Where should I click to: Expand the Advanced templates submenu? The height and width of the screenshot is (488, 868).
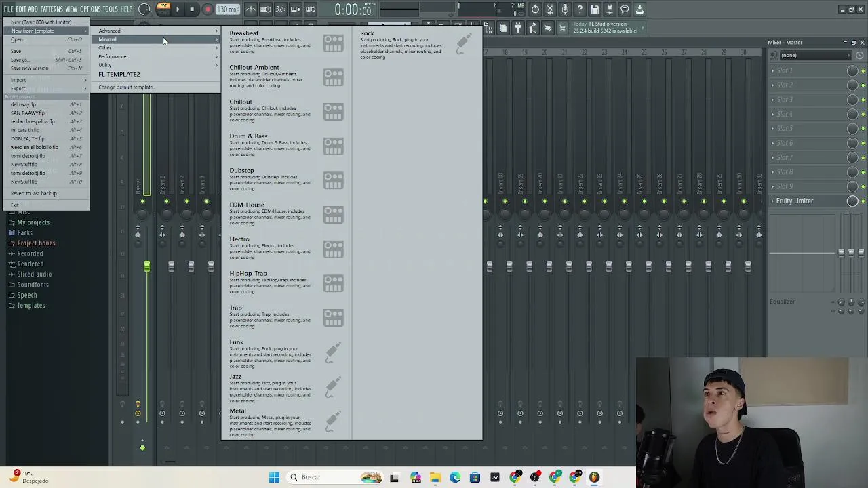(156, 30)
